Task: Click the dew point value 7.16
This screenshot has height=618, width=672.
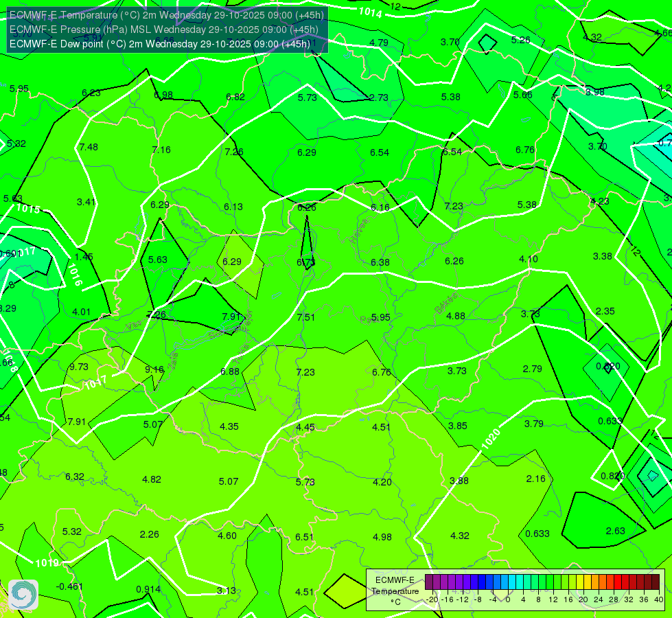Action: 161,150
